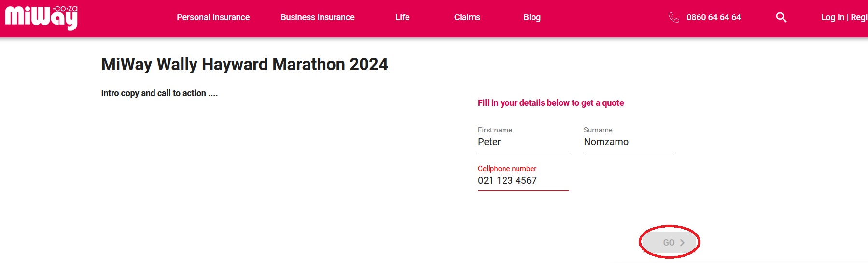Go to the Life menu item

pyautogui.click(x=402, y=17)
